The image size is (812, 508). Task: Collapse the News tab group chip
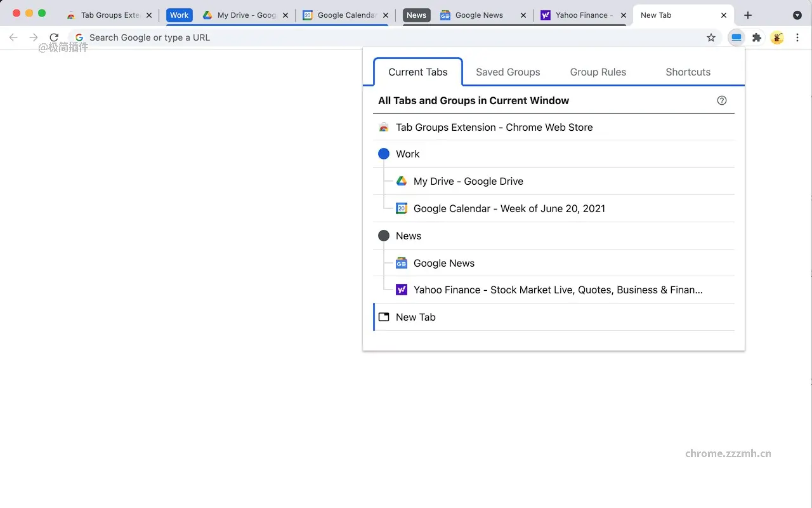pos(416,15)
